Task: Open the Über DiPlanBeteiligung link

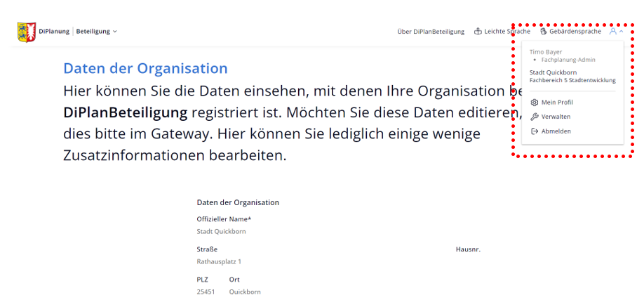Action: click(x=431, y=32)
